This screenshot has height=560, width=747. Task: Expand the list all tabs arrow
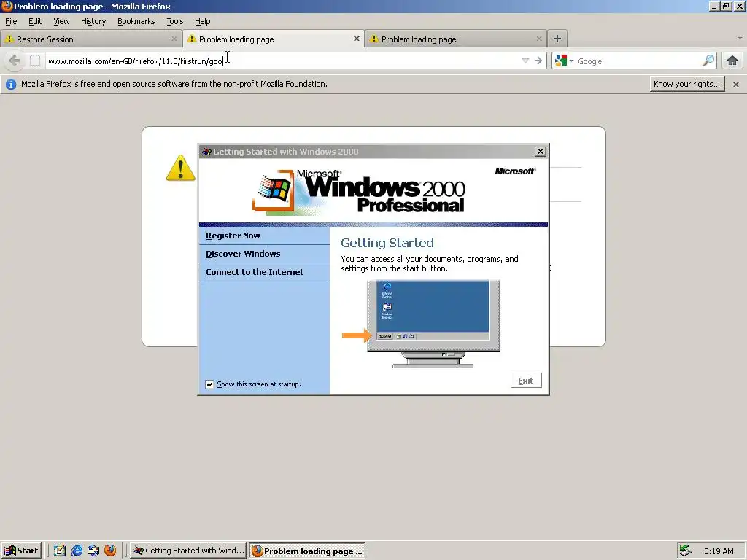tap(740, 38)
